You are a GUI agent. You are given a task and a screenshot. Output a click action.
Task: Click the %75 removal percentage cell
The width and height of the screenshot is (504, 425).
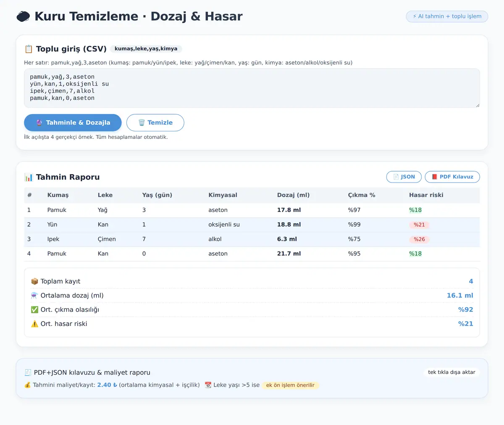coord(354,239)
